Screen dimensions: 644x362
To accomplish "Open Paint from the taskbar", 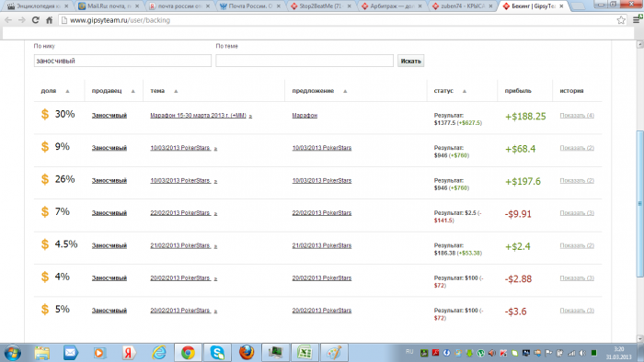I will [334, 353].
